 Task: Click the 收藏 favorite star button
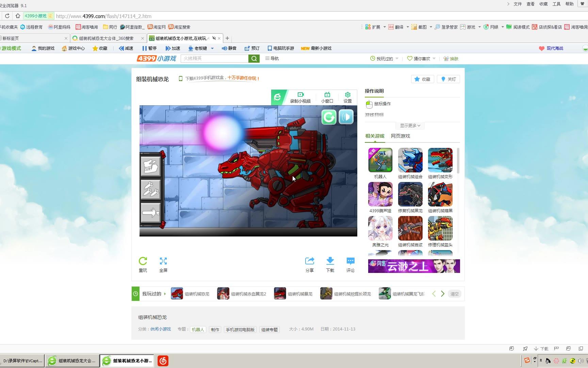[423, 79]
